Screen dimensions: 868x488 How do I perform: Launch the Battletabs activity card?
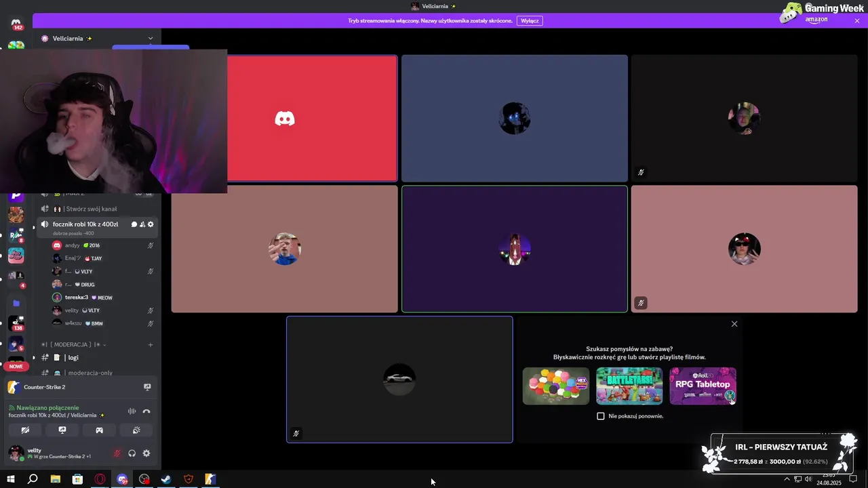click(629, 386)
